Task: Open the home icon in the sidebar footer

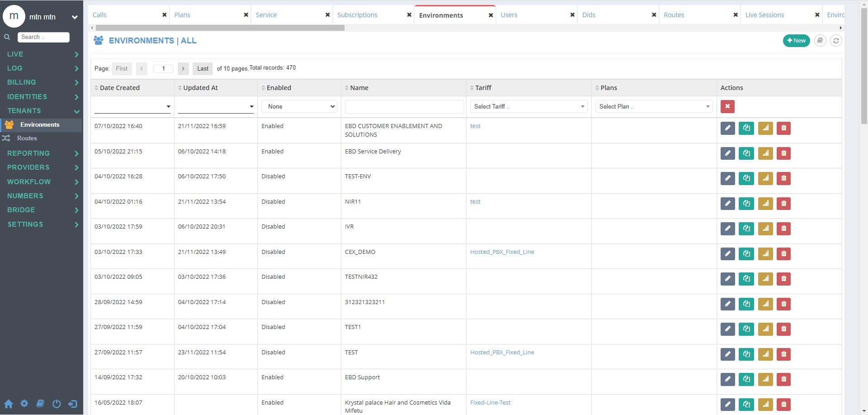Action: click(9, 404)
